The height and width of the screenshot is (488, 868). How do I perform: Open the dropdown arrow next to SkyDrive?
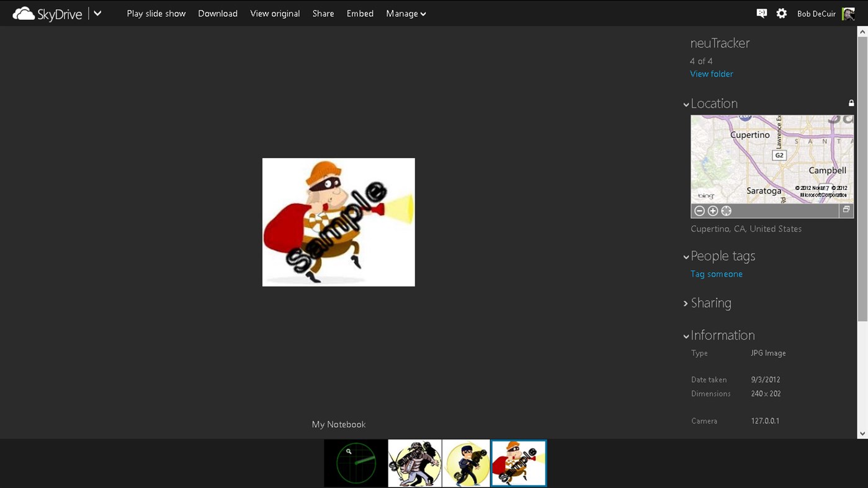[x=97, y=13]
